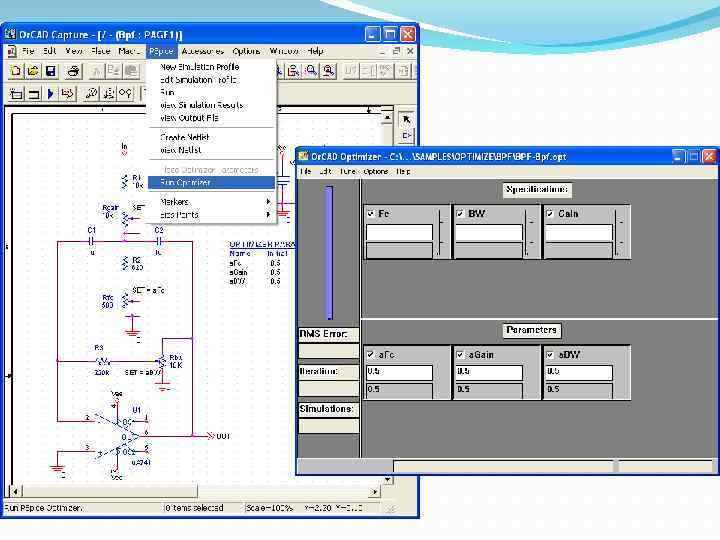Image resolution: width=720 pixels, height=540 pixels.
Task: Uncheck the Fc specification checkbox
Action: pos(371,214)
